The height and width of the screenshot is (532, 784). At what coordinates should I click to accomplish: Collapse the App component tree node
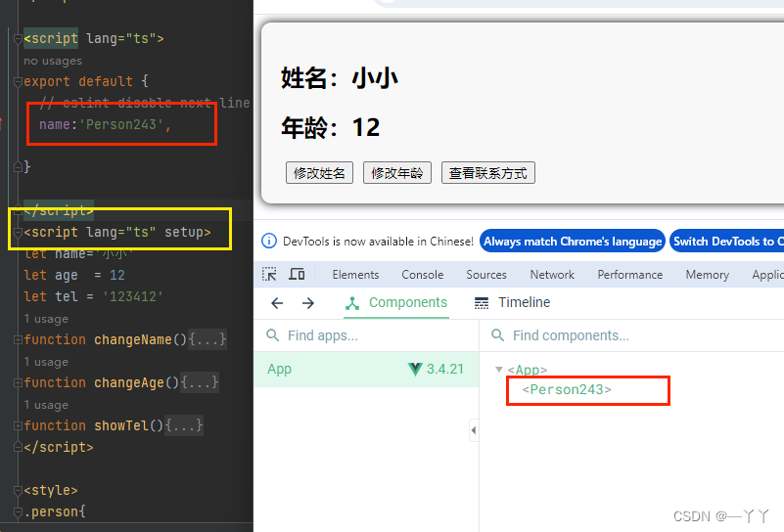click(499, 369)
